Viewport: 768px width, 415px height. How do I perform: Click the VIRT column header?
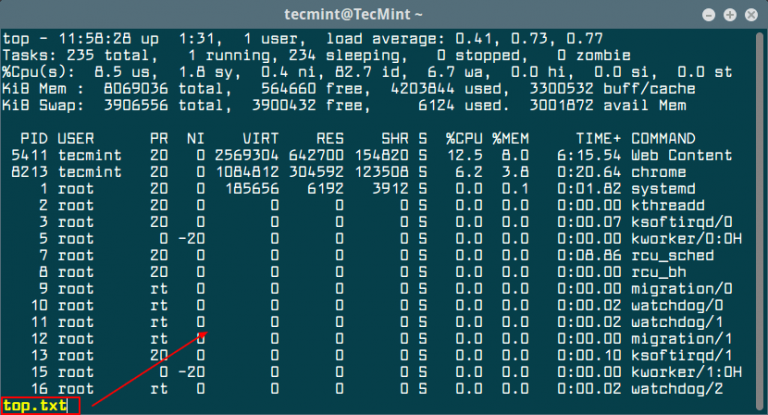click(x=258, y=137)
